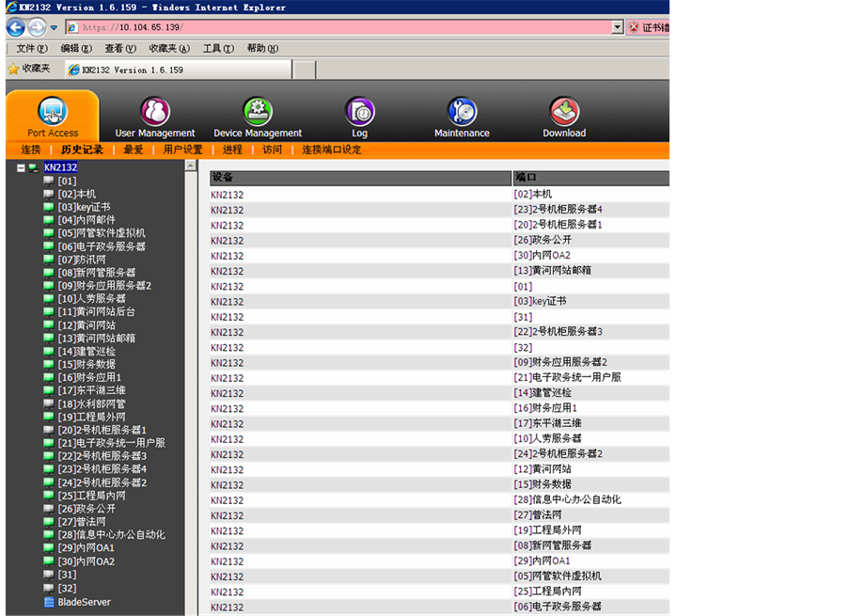The height and width of the screenshot is (616, 849).
Task: Open the Maintenance tools icon
Action: (x=462, y=112)
